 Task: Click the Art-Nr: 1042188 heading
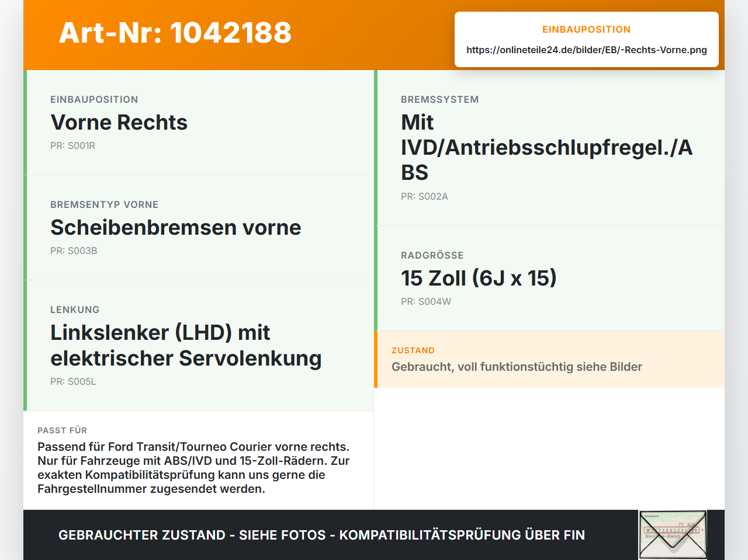[x=175, y=33]
